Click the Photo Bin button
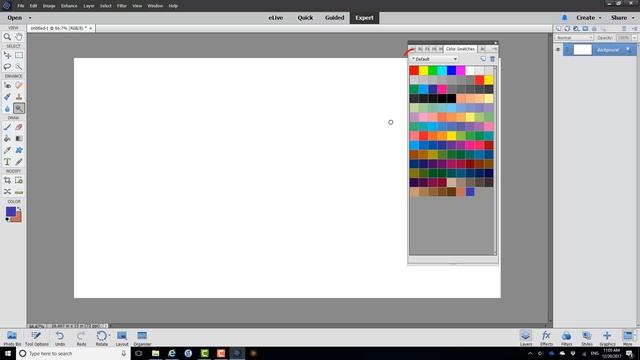Viewport: 640px width, 360px height. pyautogui.click(x=12, y=338)
